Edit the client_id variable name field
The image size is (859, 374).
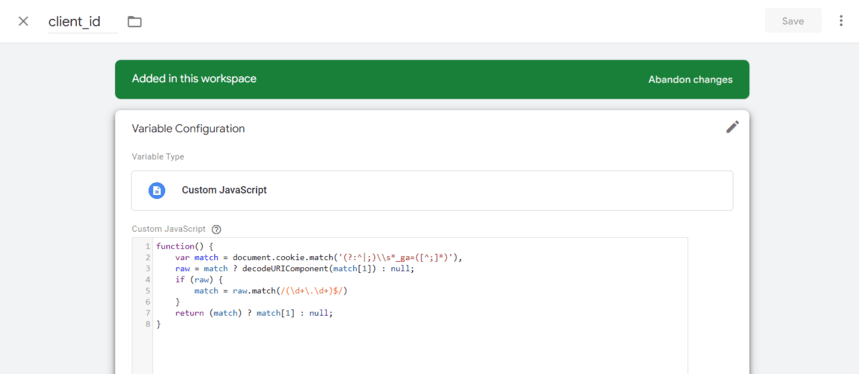click(83, 22)
